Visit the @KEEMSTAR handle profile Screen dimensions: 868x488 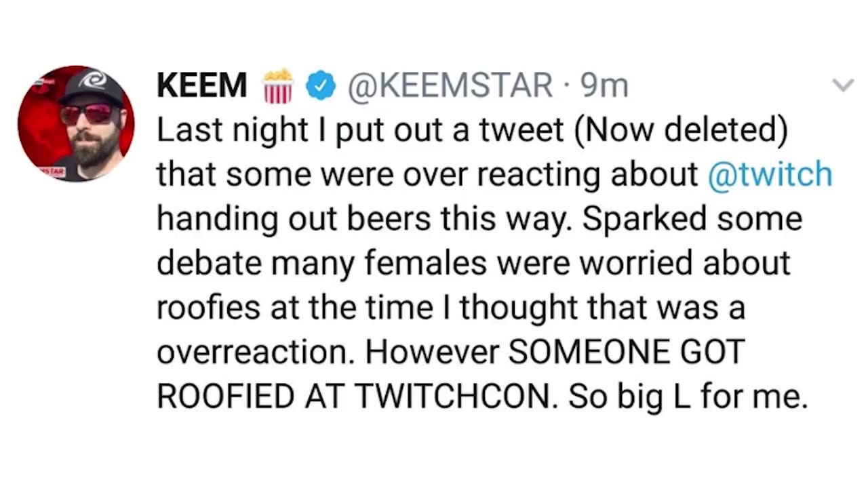pos(450,86)
